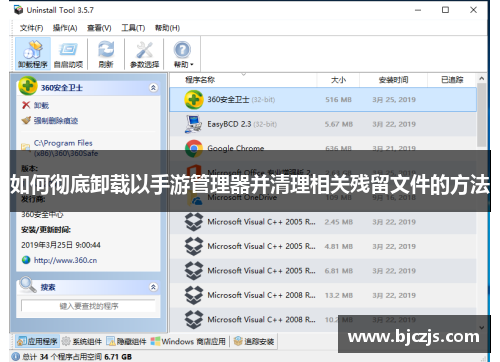Click the Dropbox-style icon of the 2.45 MB row
The height and width of the screenshot is (362, 500).
click(194, 222)
